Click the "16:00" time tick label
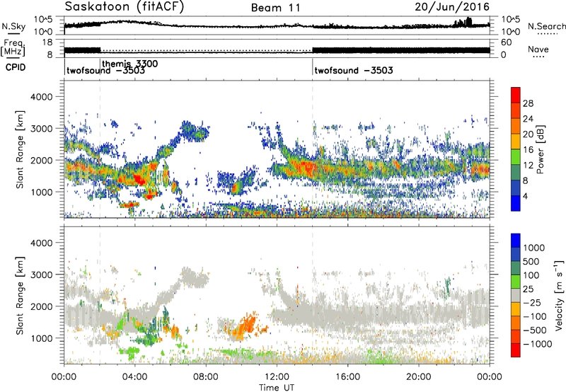 pos(347,377)
